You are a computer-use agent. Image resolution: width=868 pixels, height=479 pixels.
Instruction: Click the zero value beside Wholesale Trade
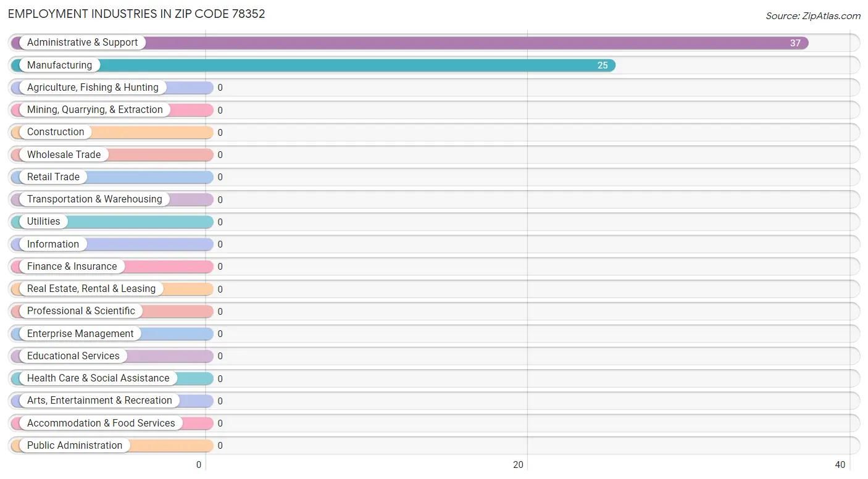[220, 155]
